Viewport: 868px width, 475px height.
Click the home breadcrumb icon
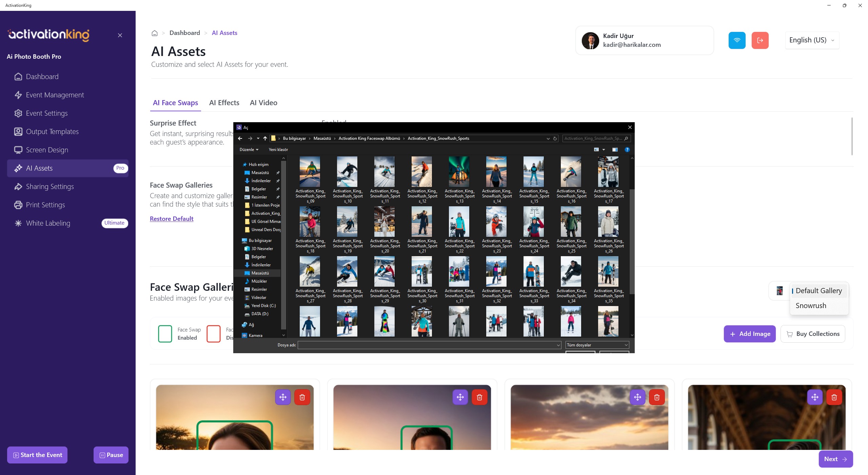tap(155, 33)
